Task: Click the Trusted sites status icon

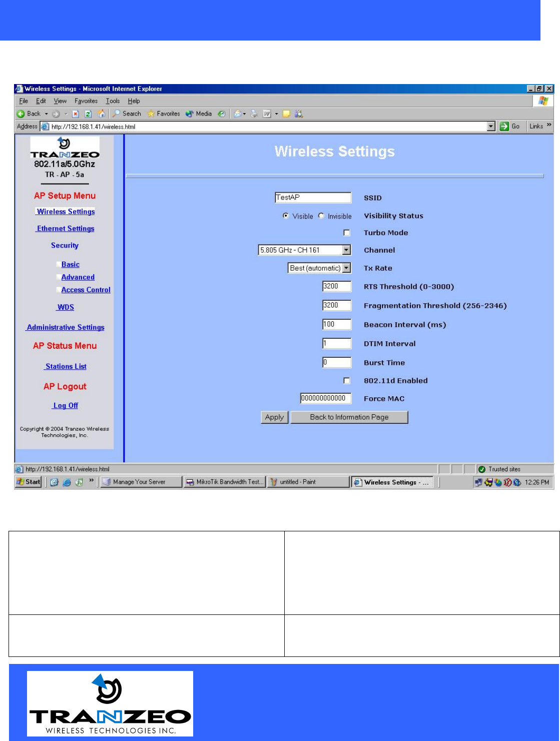Action: 482,469
